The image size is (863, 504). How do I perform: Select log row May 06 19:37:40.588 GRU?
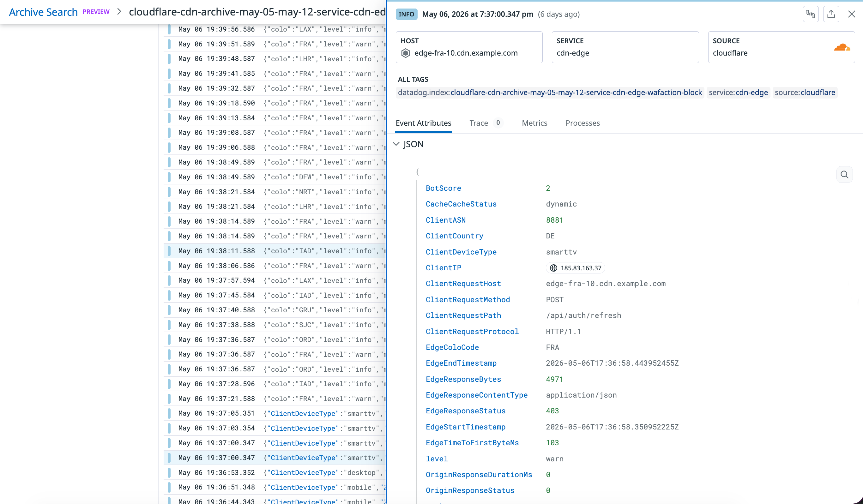click(x=275, y=310)
